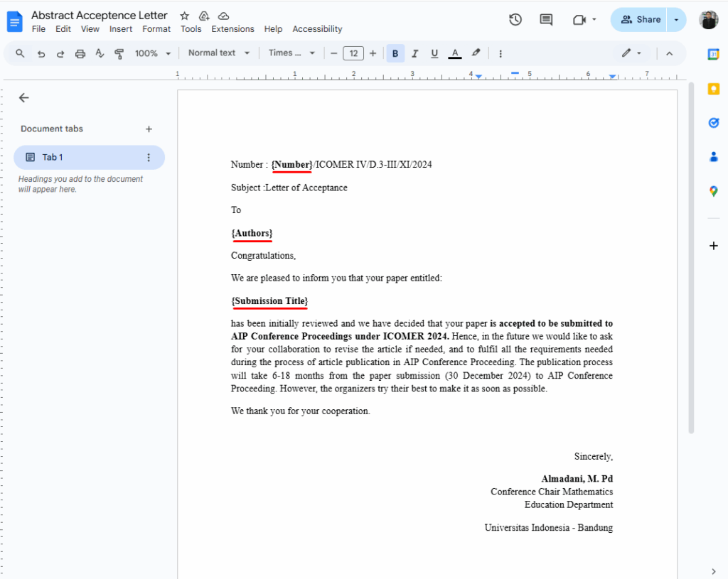Open the highlight color picker
728x579 pixels.
[476, 53]
